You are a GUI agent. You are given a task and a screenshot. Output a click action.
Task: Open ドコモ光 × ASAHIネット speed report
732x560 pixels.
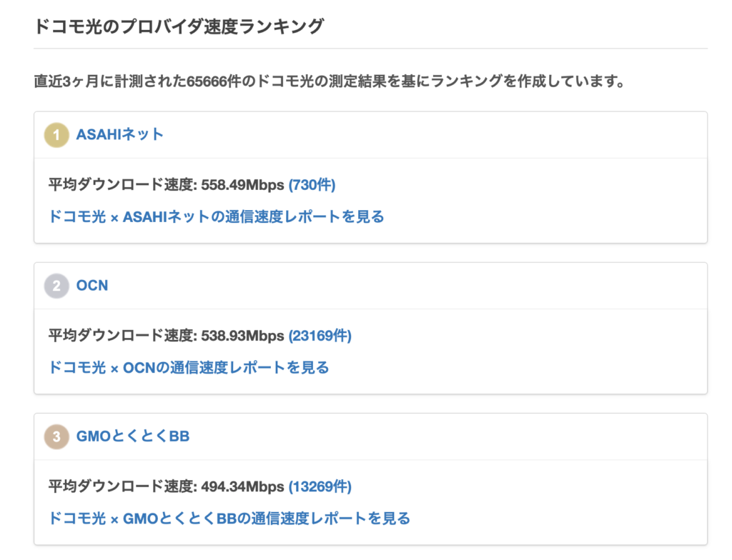point(217,216)
